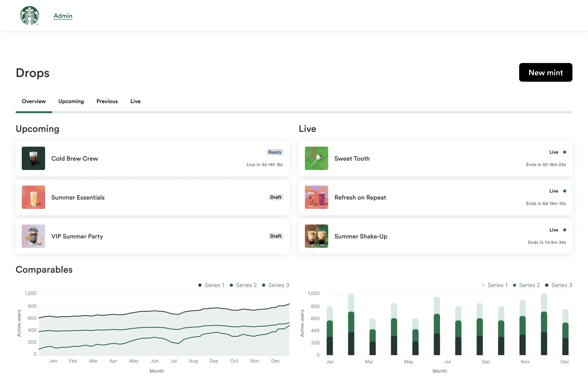Click the Summer Essentials drink image
The image size is (588, 382).
point(33,197)
